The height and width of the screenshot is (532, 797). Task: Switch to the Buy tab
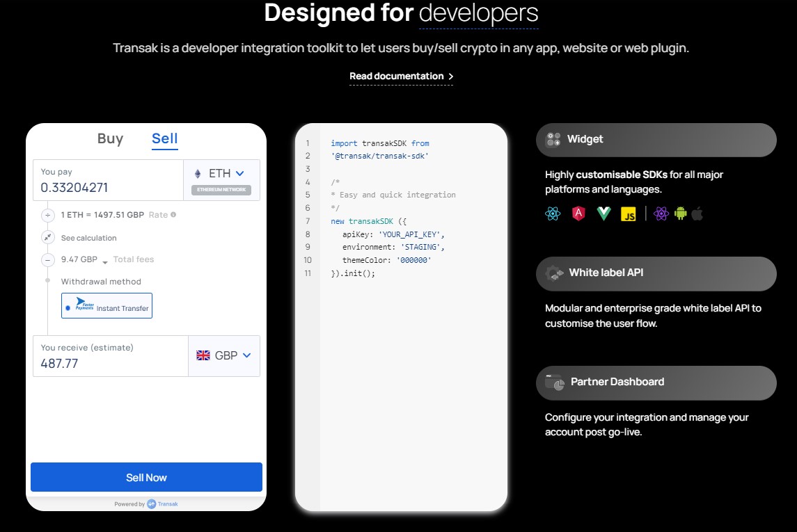click(x=110, y=138)
